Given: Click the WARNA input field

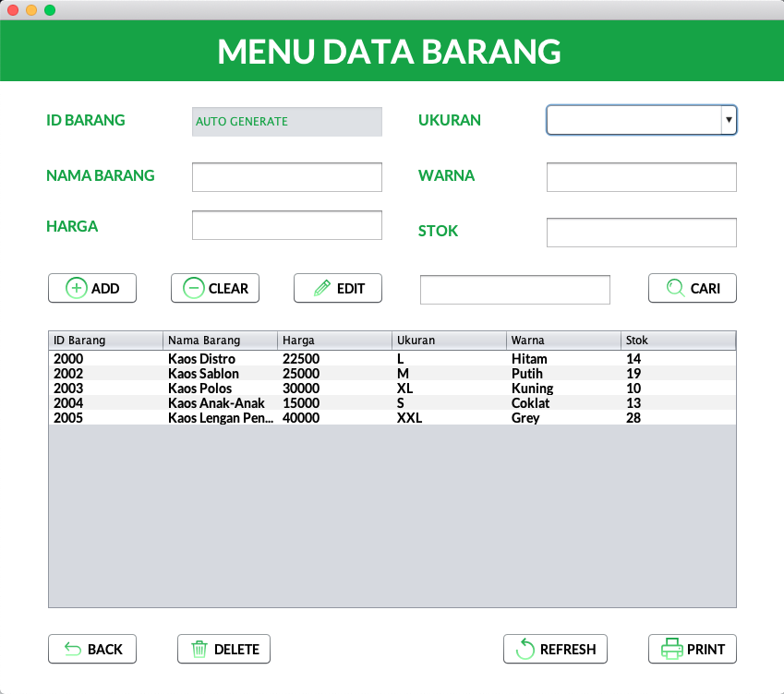Looking at the screenshot, I should pyautogui.click(x=641, y=176).
